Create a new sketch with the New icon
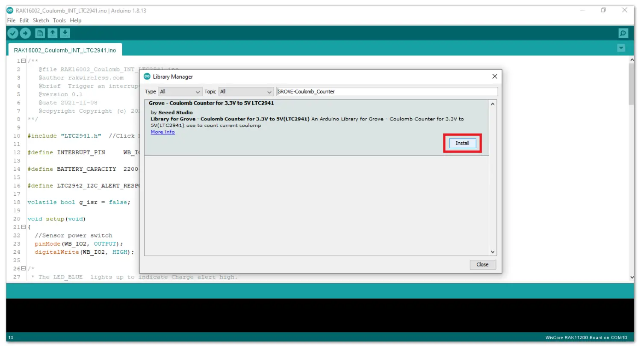The image size is (644, 346). click(40, 33)
